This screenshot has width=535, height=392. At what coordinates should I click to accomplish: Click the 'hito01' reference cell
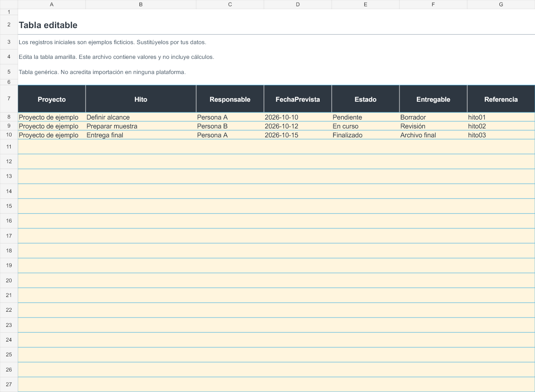tap(501, 117)
